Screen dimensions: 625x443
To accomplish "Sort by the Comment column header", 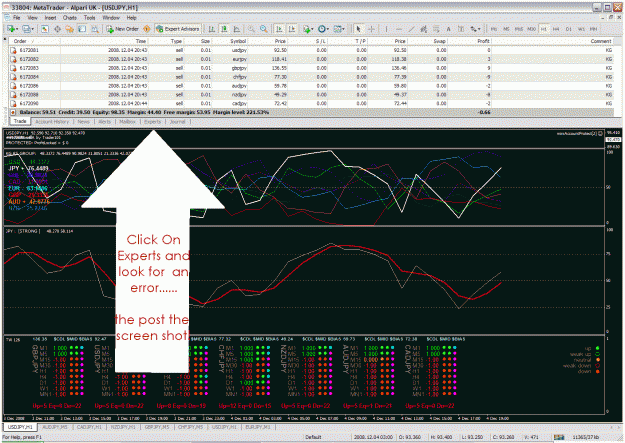I will coord(553,41).
